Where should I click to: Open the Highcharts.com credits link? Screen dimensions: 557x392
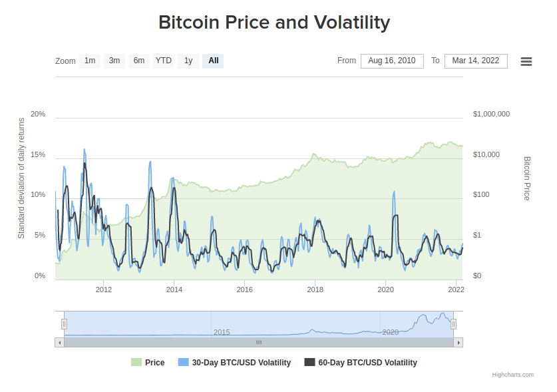[512, 375]
